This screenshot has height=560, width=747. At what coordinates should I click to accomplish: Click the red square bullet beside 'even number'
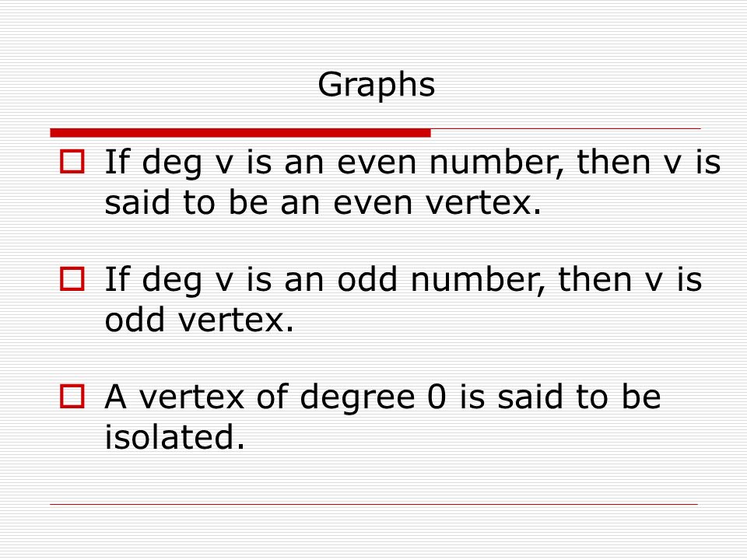click(x=72, y=162)
